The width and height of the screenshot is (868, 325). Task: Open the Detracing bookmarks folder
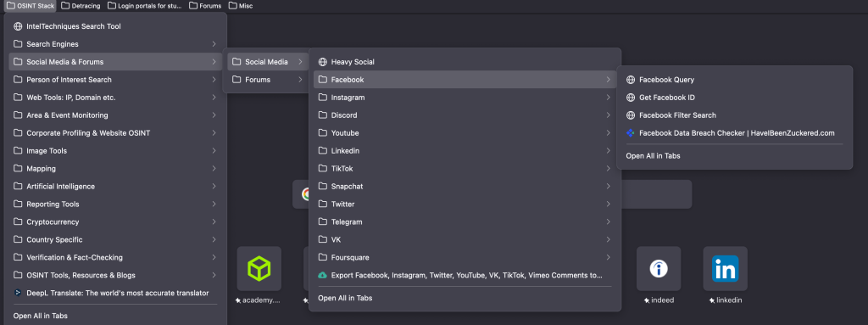point(81,6)
